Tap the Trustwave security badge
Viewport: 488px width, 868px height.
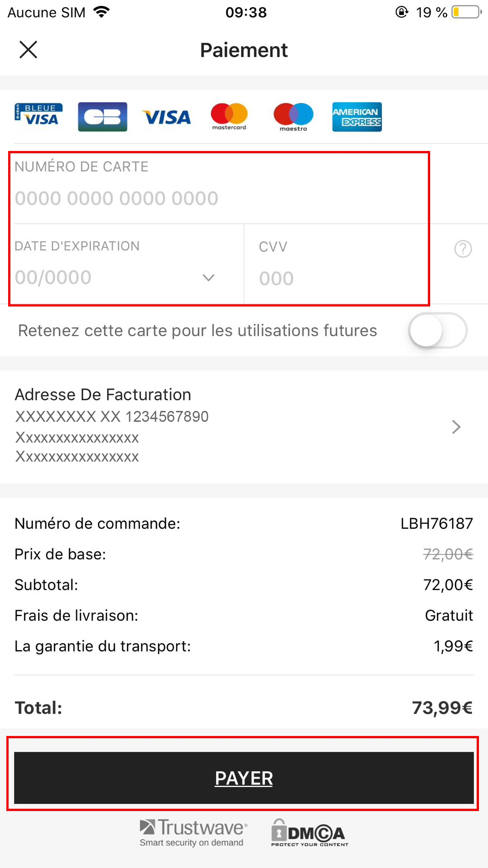coord(193,833)
